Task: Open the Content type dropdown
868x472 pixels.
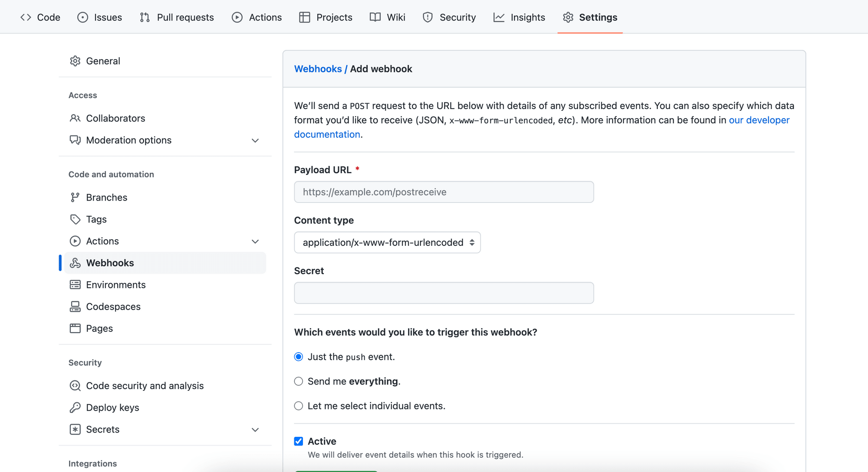Action: (387, 243)
